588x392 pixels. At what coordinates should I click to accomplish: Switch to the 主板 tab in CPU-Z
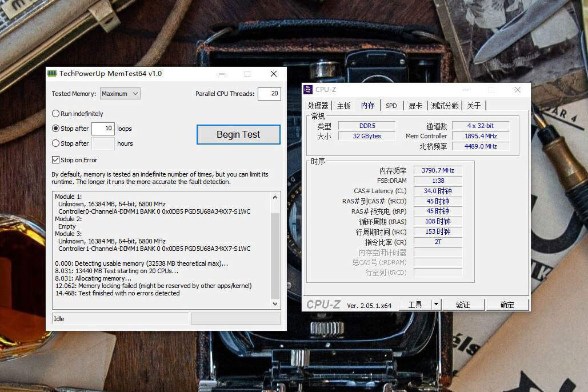click(x=343, y=106)
